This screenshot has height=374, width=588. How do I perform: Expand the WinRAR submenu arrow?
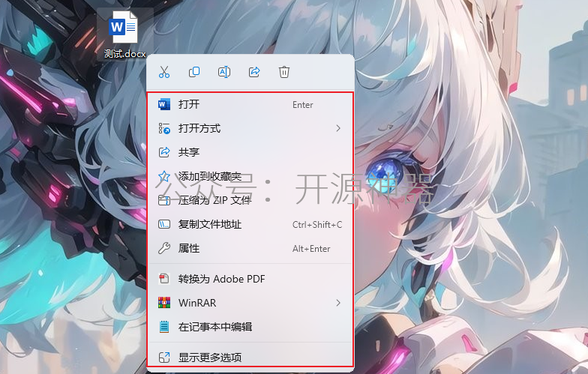pos(338,303)
